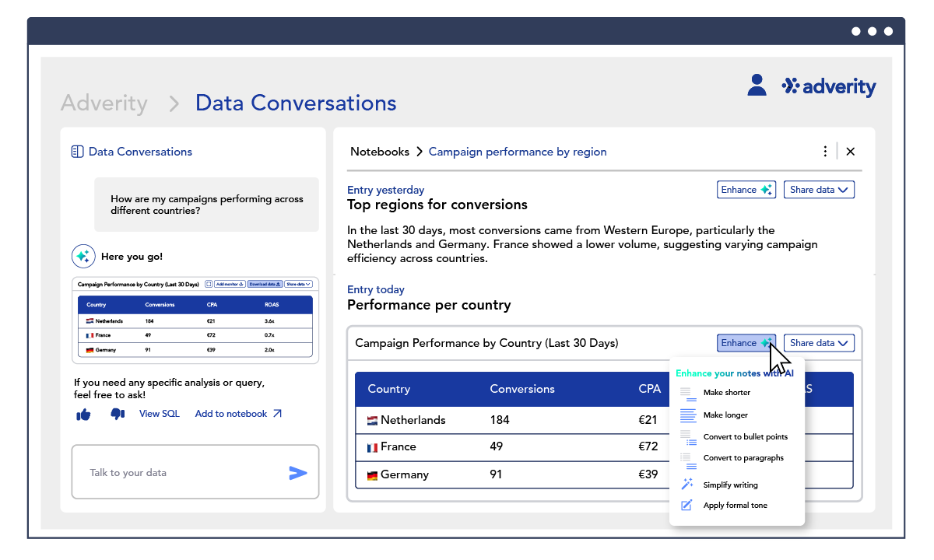Select Make shorter from Enhance menu
The width and height of the screenshot is (934, 560).
(x=726, y=393)
